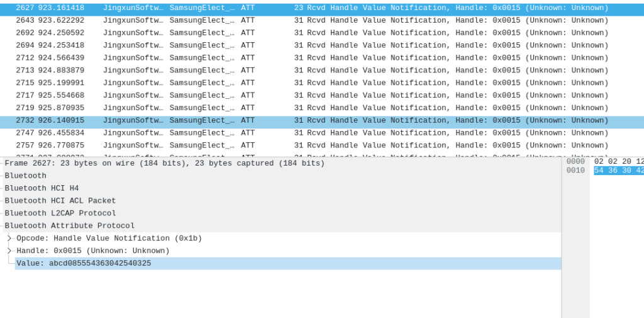Open the Bluetooth L2CAP Protocol row
The width and height of the screenshot is (644, 318).
(x=60, y=213)
